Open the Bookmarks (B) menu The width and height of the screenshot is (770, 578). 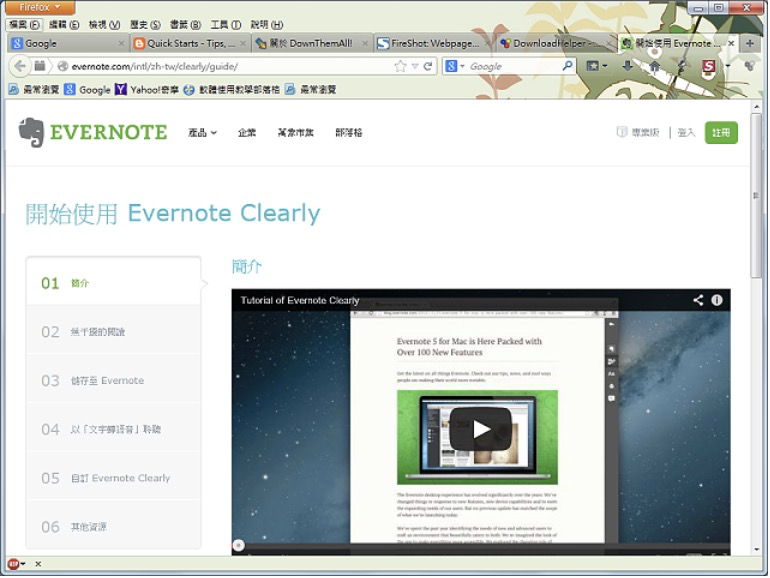click(x=185, y=25)
